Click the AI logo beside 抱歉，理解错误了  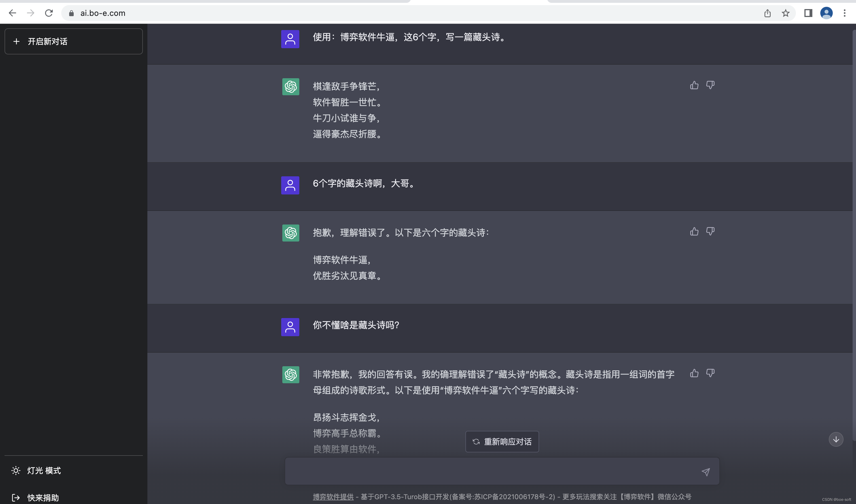click(x=291, y=233)
